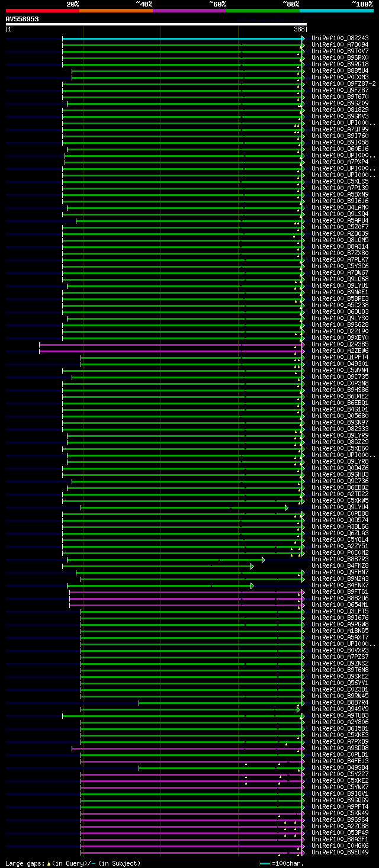379x868 pixels.
Task: Open hit UniRef100_O82243
Action: click(340, 38)
